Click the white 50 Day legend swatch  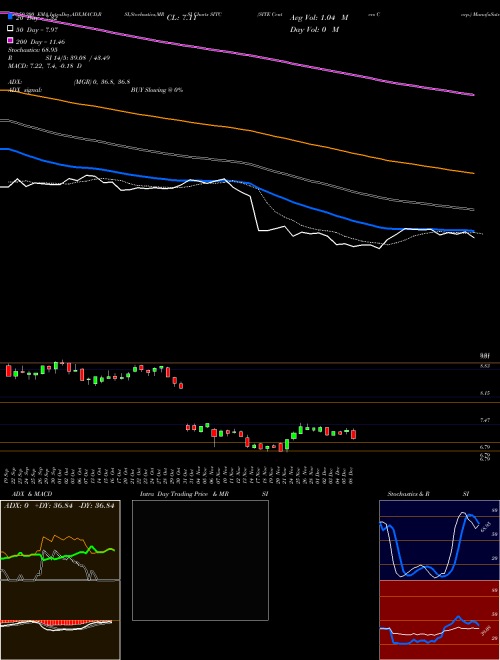click(10, 29)
